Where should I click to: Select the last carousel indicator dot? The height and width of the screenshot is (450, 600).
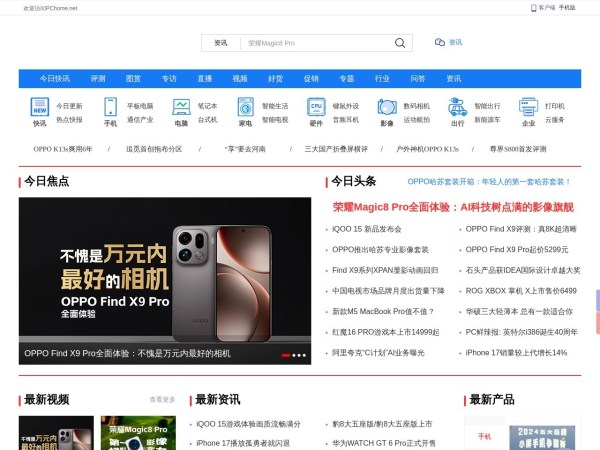pyautogui.click(x=304, y=355)
